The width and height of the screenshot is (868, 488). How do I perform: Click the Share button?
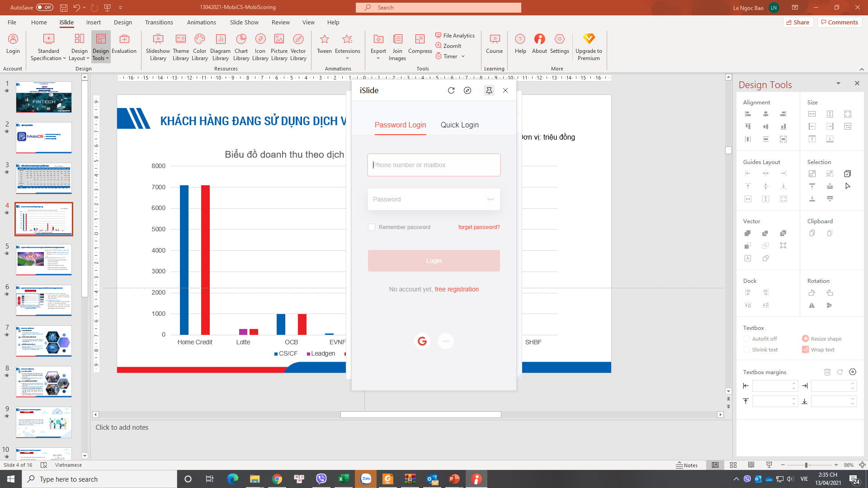798,22
